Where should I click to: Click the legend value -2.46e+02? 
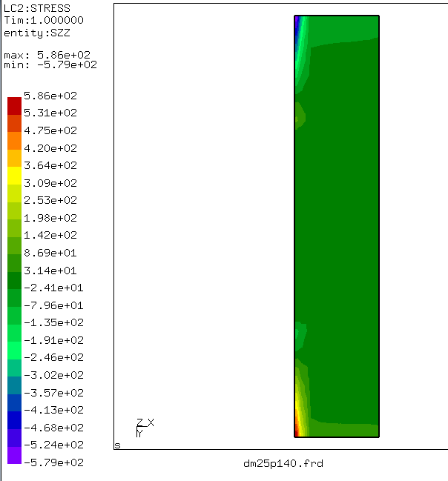53,357
